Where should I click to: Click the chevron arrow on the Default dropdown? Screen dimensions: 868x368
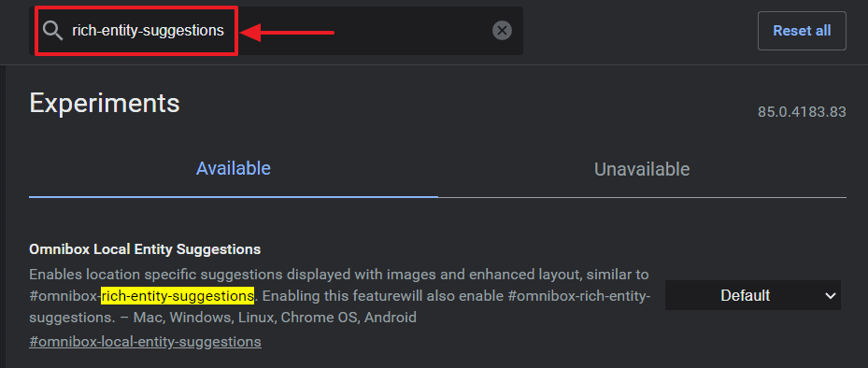tap(831, 296)
